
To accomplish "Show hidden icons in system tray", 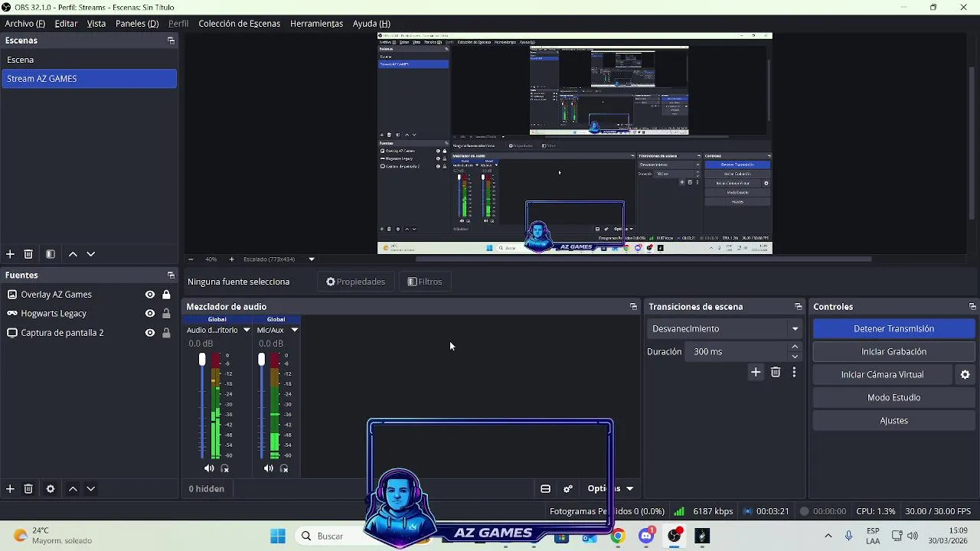I will [x=828, y=536].
